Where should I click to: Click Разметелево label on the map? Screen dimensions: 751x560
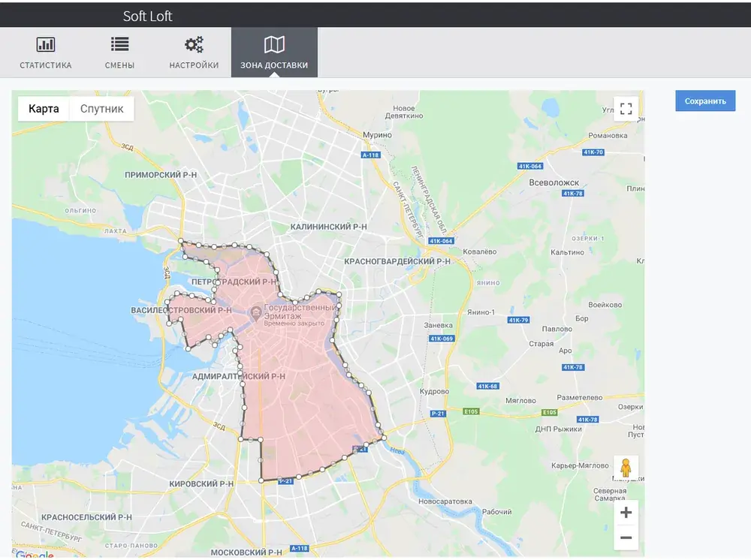click(x=580, y=397)
